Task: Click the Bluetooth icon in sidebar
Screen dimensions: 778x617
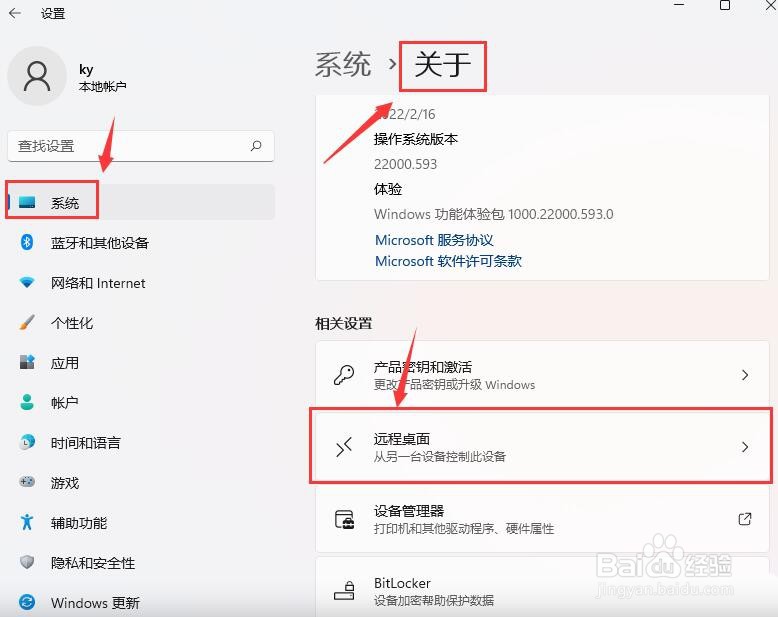Action: 27,243
